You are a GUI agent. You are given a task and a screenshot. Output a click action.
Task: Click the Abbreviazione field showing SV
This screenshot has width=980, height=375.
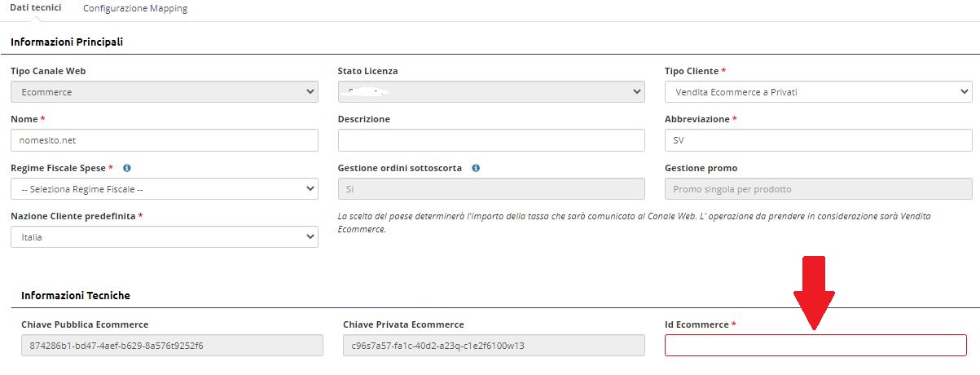[818, 140]
